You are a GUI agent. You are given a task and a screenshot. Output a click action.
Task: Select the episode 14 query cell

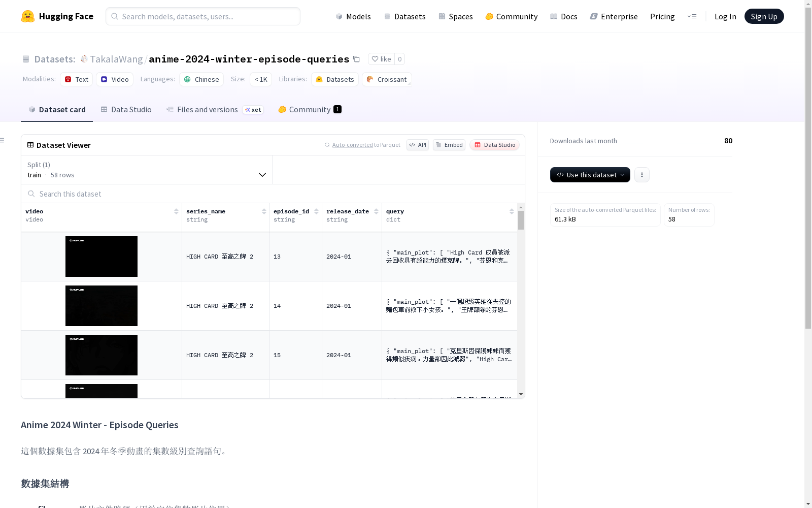[x=450, y=306]
